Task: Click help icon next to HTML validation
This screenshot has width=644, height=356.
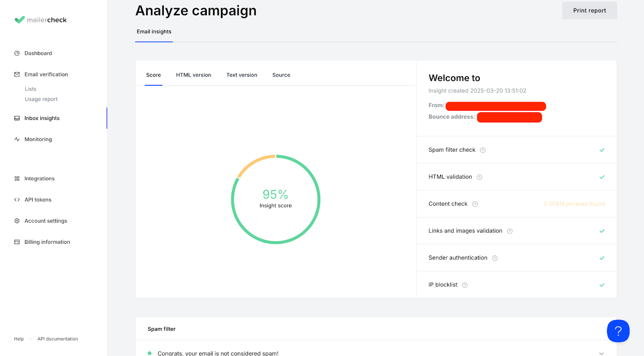Action: point(479,177)
